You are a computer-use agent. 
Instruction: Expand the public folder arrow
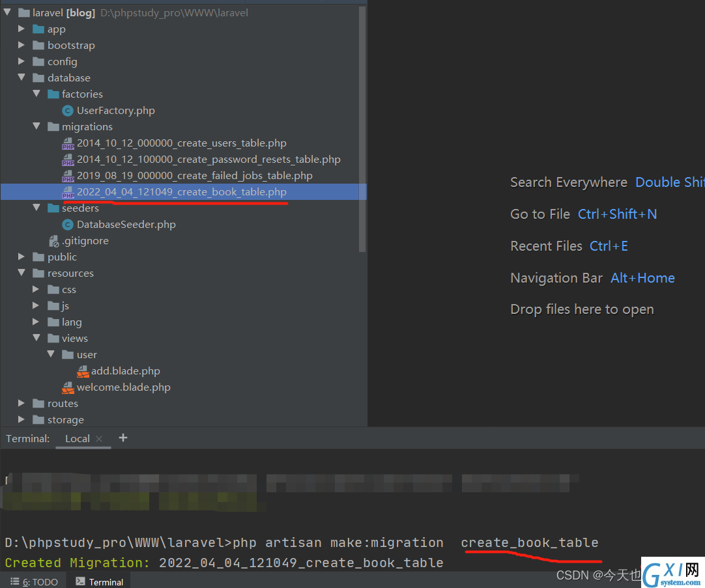[21, 257]
